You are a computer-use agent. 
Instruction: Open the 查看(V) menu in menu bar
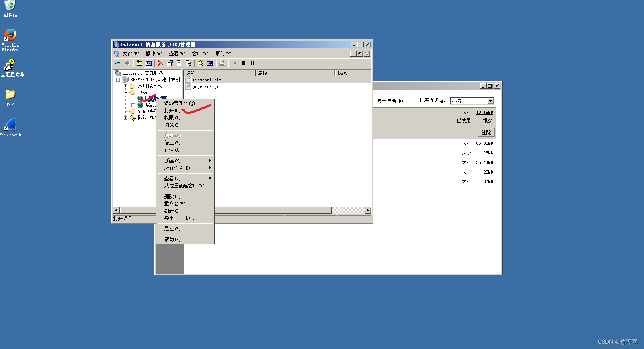[x=177, y=54]
